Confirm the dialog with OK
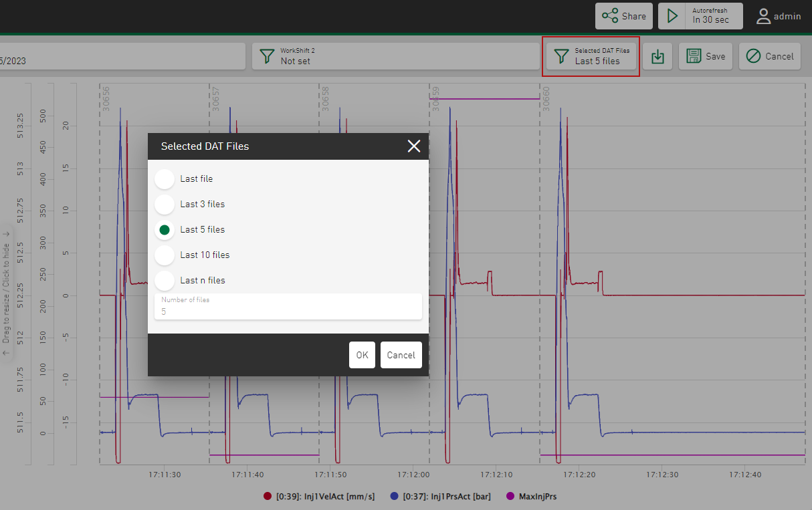The image size is (812, 510). 362,355
